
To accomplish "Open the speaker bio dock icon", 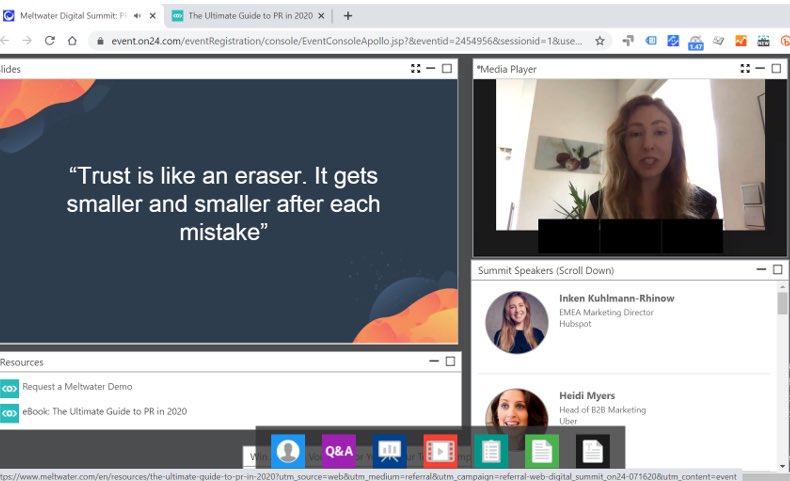I will pos(288,451).
